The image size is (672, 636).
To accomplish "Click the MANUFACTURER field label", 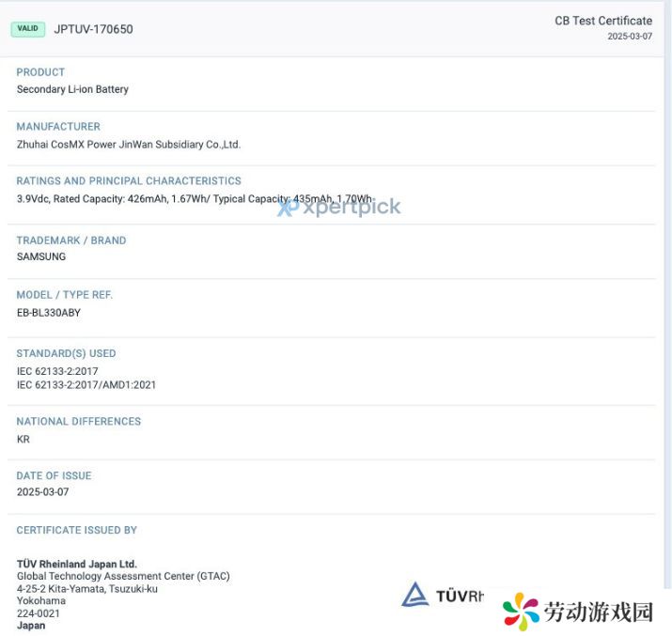I will [x=58, y=126].
